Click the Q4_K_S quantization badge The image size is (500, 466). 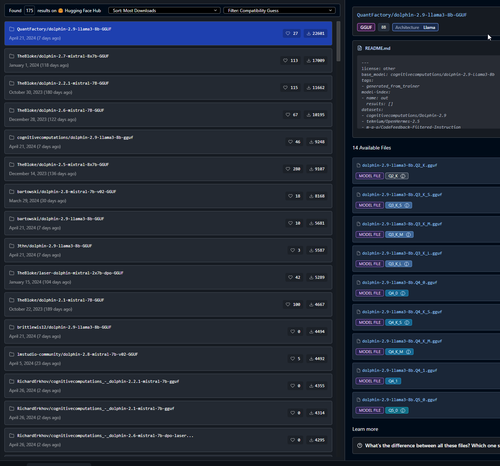point(399,323)
